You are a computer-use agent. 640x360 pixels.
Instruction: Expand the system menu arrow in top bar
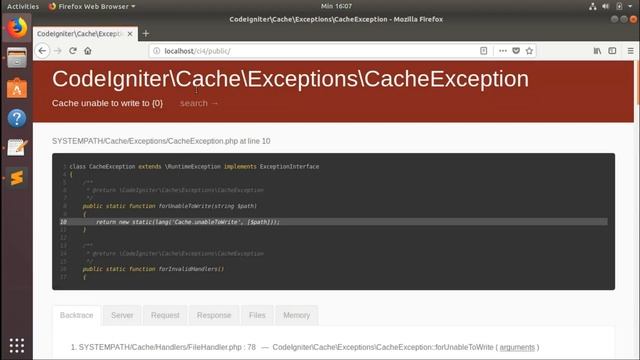[630, 6]
